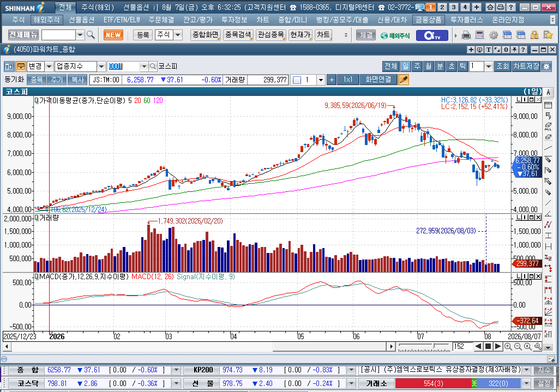This screenshot has height=392, width=559.
Task: Click the erase ALL drawings tool
Action: pos(548,126)
